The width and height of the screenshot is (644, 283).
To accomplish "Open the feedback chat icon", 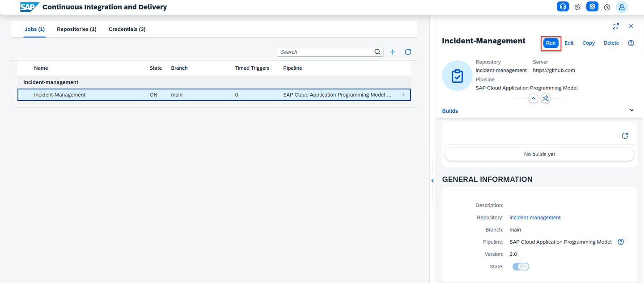I will [x=578, y=7].
